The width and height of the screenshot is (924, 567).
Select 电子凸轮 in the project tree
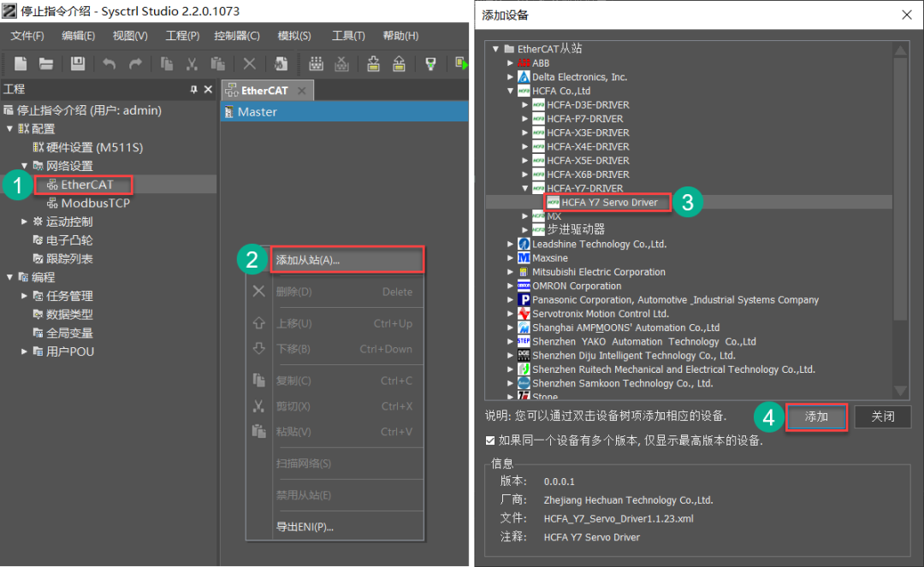coord(69,240)
